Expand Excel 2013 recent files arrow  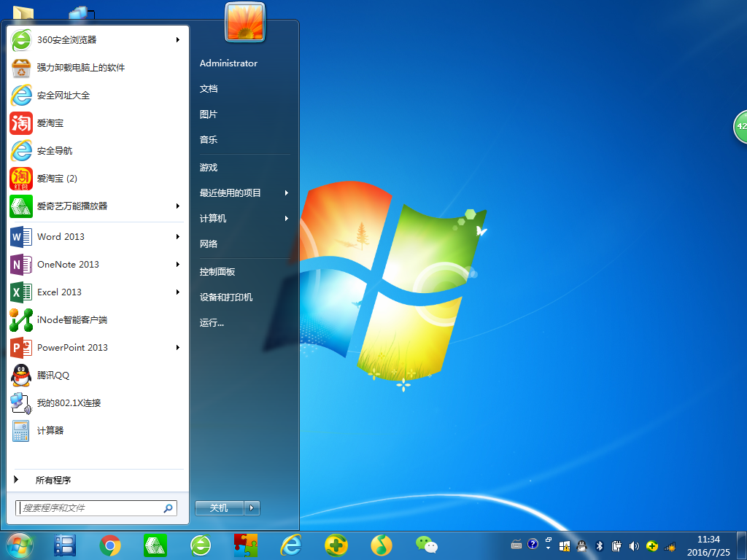[x=178, y=292]
